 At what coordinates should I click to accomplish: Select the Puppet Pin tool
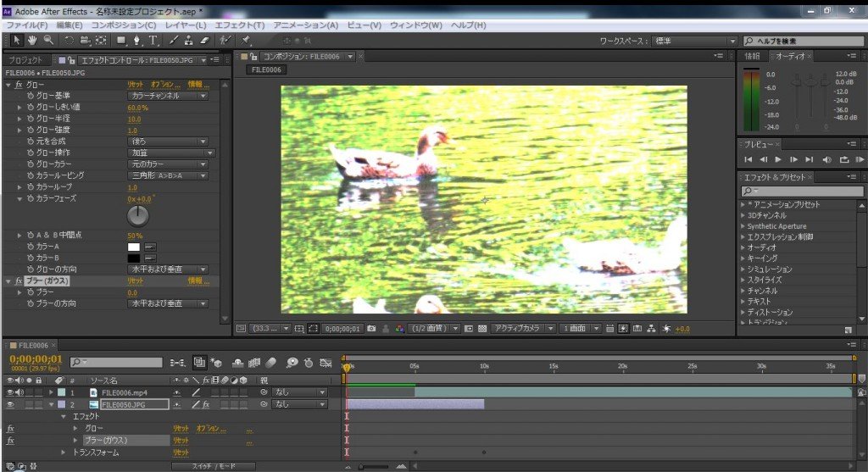point(247,41)
